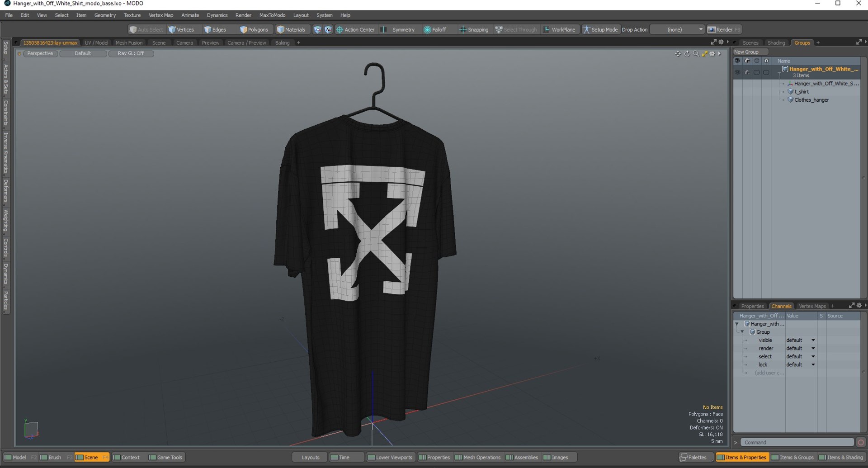Viewport: 868px width, 468px height.
Task: Select Edges selection mode
Action: [x=215, y=30]
